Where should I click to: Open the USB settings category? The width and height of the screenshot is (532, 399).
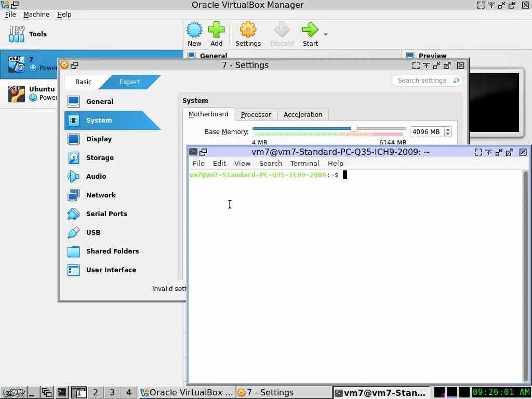[112, 232]
